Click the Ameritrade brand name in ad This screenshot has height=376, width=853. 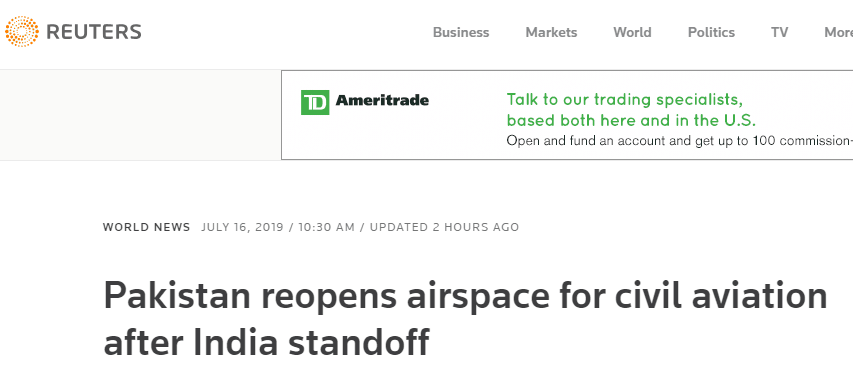(x=382, y=101)
